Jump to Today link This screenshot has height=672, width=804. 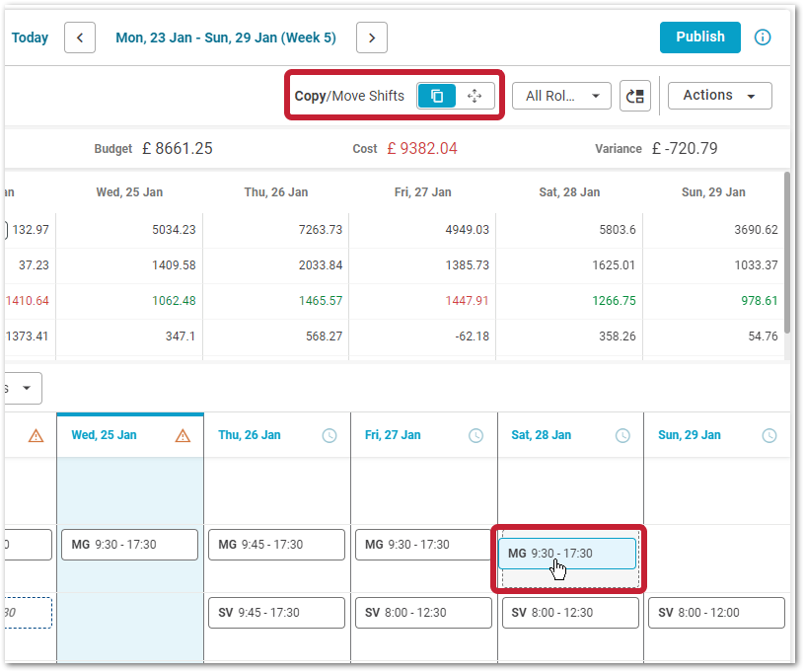[x=30, y=37]
